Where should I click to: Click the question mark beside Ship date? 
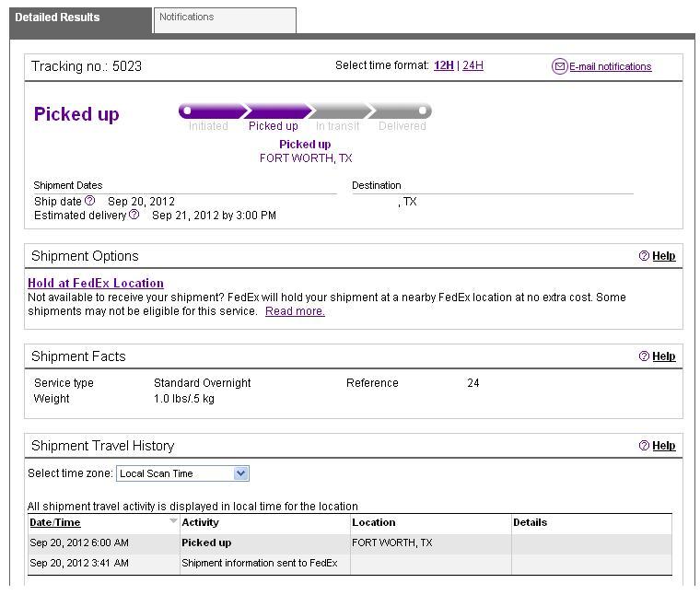click(x=89, y=201)
